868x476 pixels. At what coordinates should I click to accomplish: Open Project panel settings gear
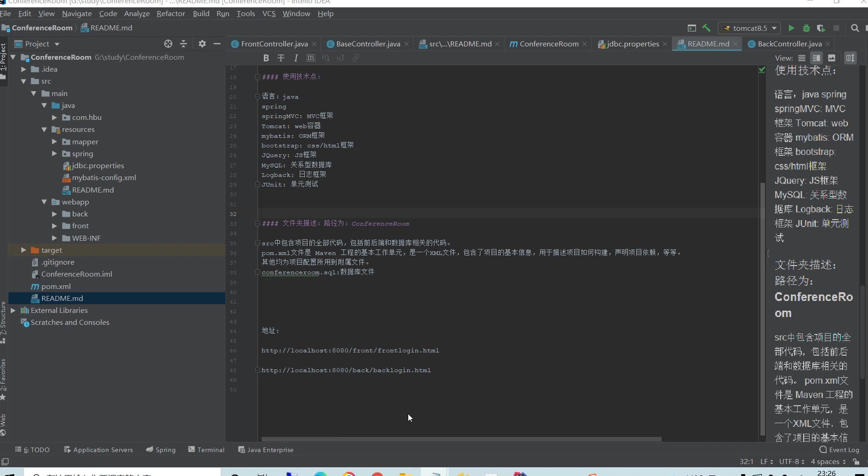202,44
